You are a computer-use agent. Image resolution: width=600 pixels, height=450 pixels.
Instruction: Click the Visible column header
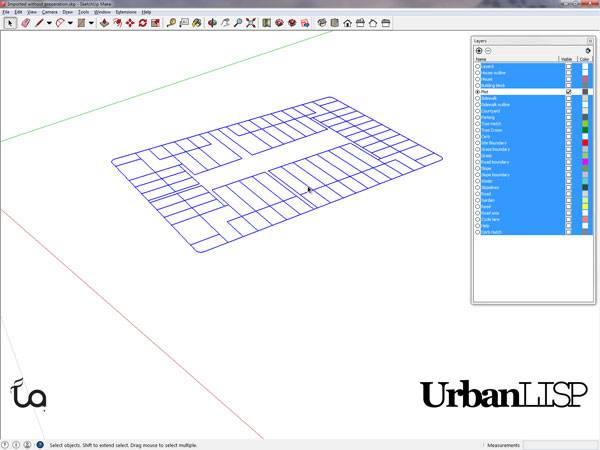click(x=567, y=59)
